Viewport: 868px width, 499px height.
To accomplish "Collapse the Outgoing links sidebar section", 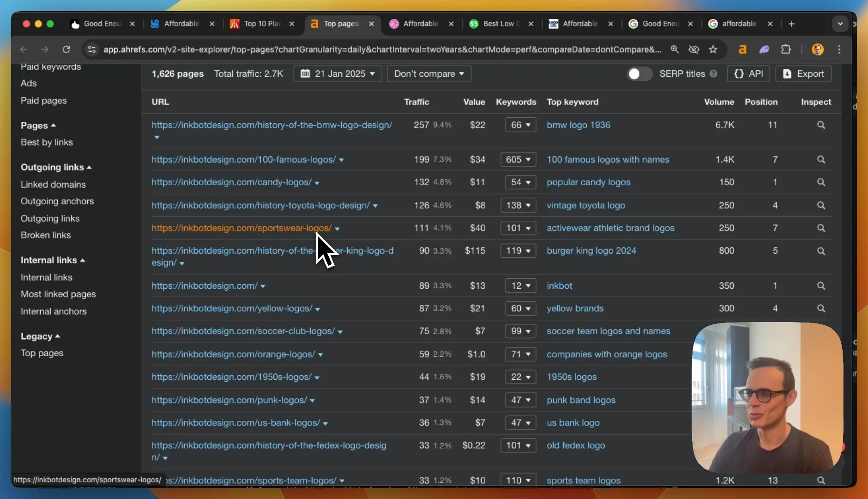I will pos(56,167).
